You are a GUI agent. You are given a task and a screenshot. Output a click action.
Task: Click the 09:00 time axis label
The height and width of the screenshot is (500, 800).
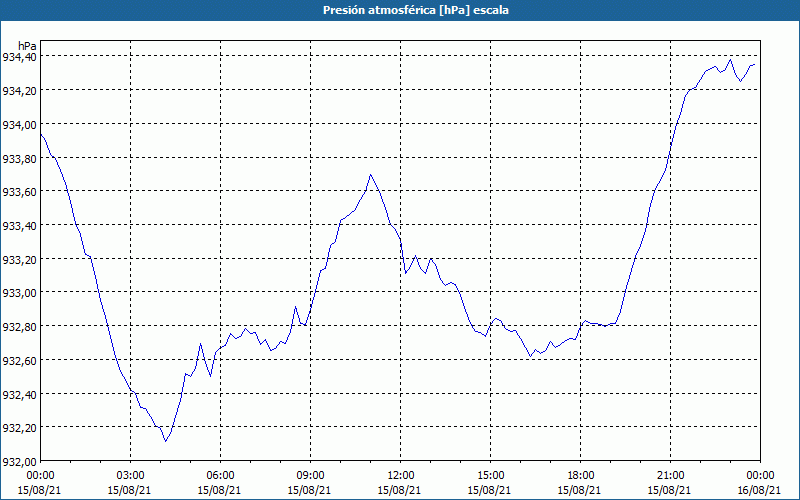(310, 476)
